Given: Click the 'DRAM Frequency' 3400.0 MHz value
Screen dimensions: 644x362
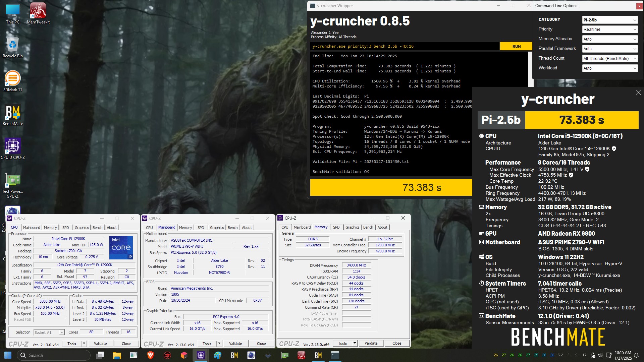Looking at the screenshot, I should [356, 265].
